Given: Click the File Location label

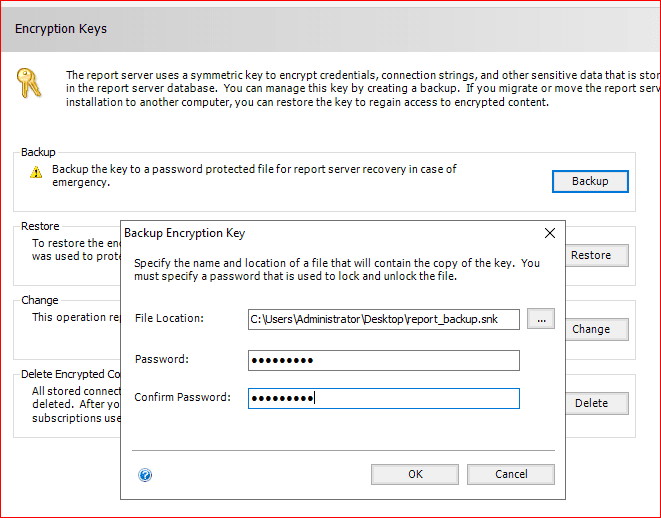Looking at the screenshot, I should point(169,318).
